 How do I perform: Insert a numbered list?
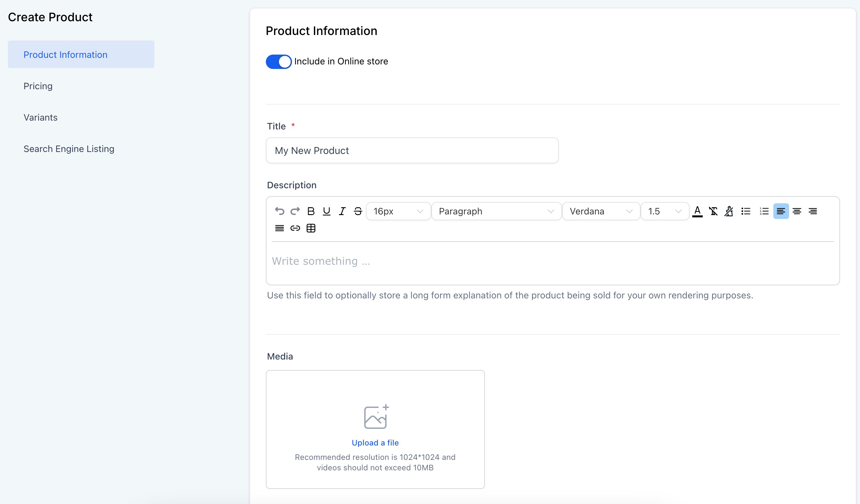click(764, 211)
